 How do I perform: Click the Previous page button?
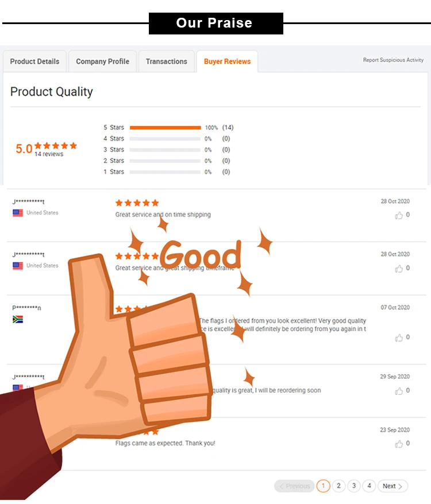pyautogui.click(x=294, y=486)
